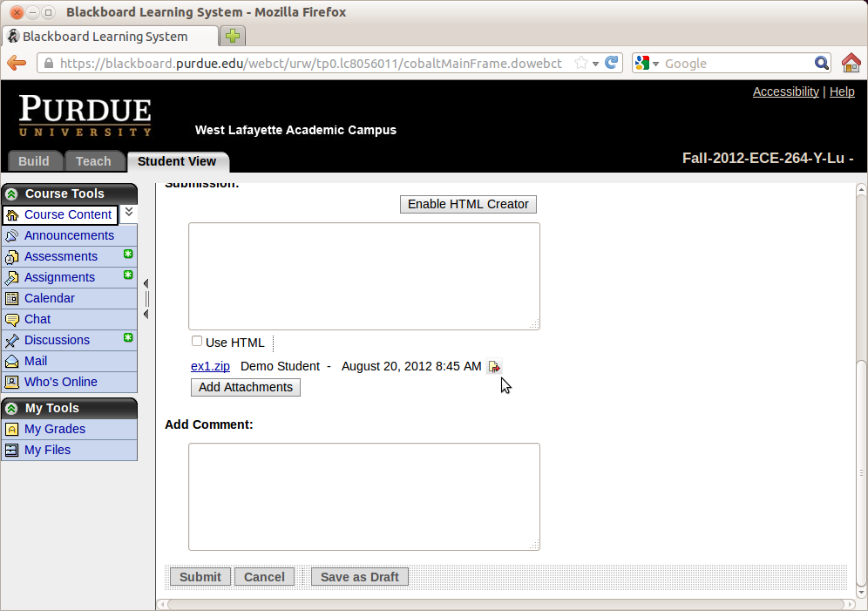Collapse the My Tools section
Viewport: 868px width, 611px height.
coord(11,408)
